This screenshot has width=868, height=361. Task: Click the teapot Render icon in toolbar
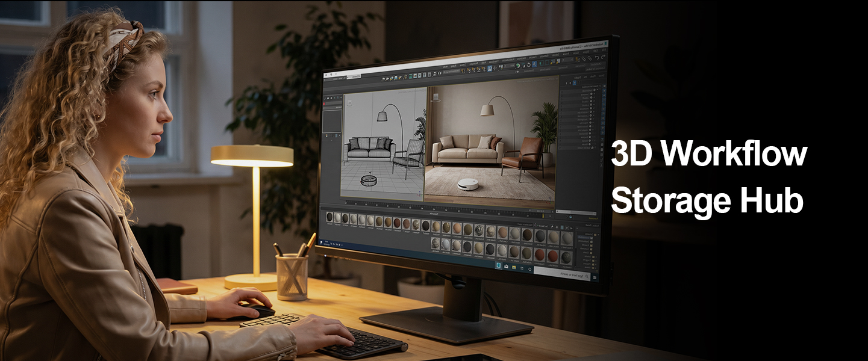[392, 78]
